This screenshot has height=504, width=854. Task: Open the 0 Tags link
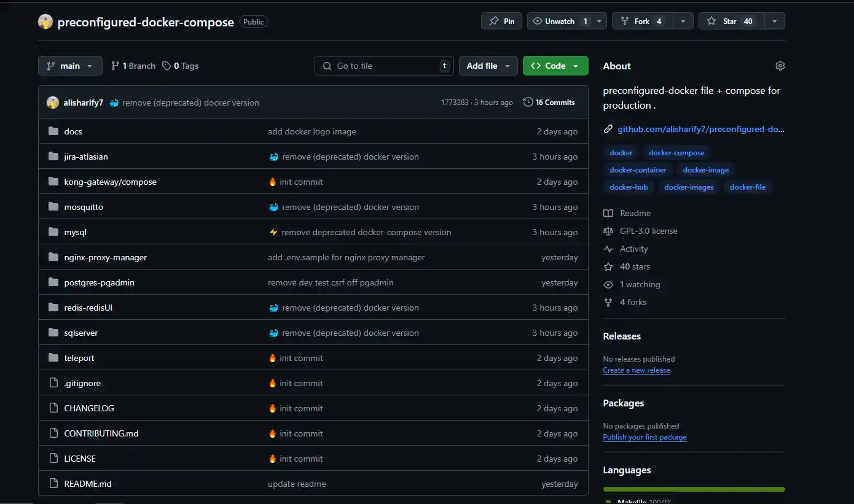(x=180, y=66)
